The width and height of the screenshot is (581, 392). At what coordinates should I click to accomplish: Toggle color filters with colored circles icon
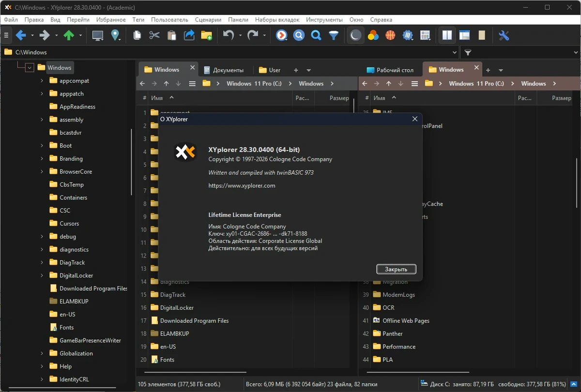[x=373, y=35]
